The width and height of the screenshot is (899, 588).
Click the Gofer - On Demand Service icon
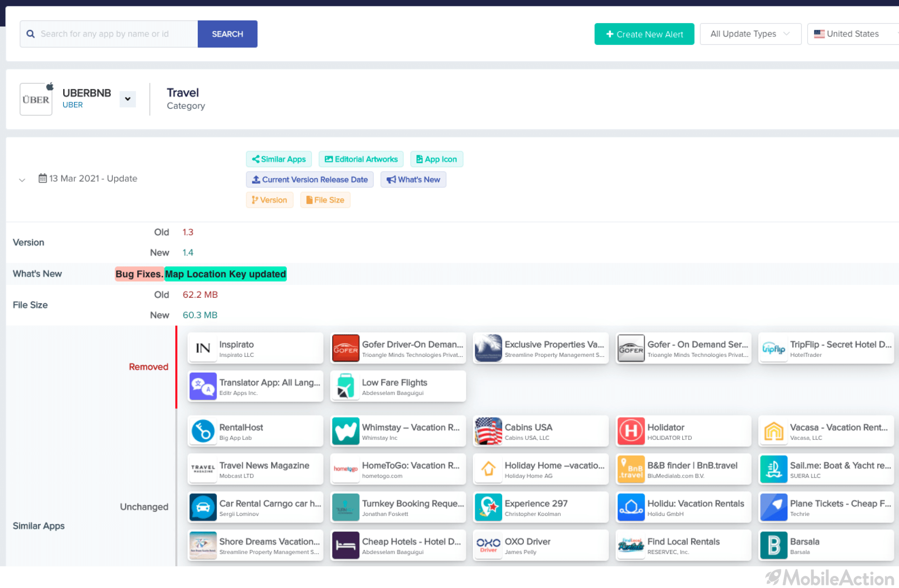tap(631, 348)
